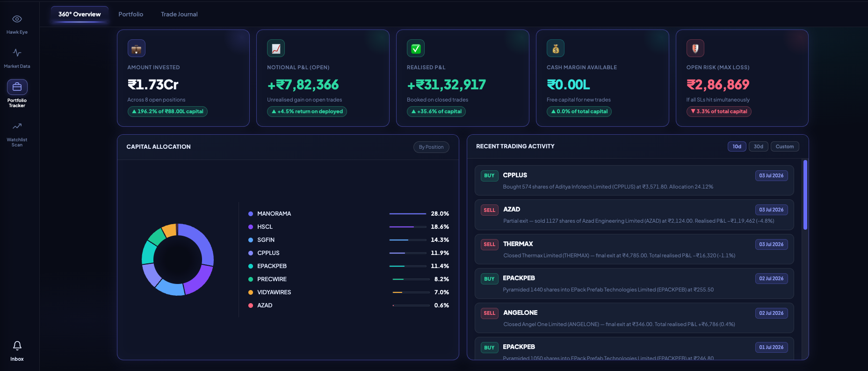This screenshot has height=371, width=868.
Task: Click the money bag icon on Cash Margin
Action: click(x=556, y=48)
